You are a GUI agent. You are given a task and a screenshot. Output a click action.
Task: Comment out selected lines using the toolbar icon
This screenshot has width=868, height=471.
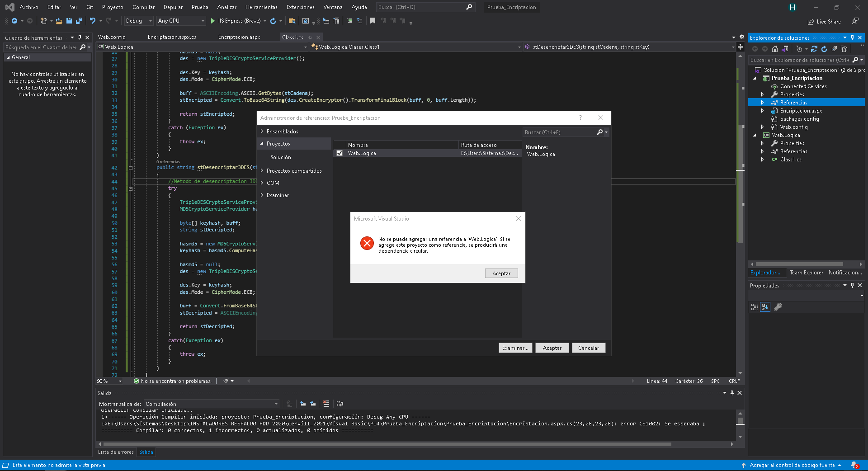pyautogui.click(x=349, y=21)
